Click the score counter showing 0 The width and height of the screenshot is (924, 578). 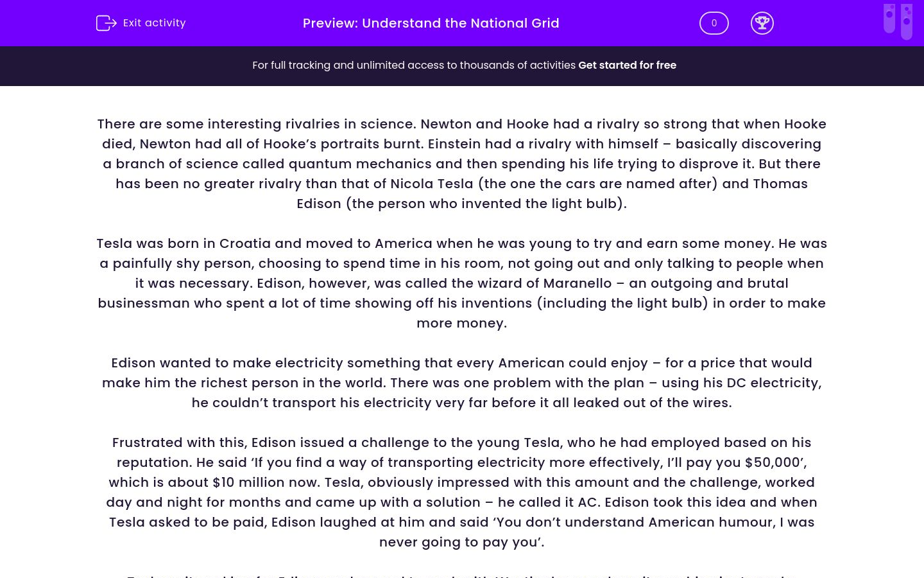(x=714, y=23)
